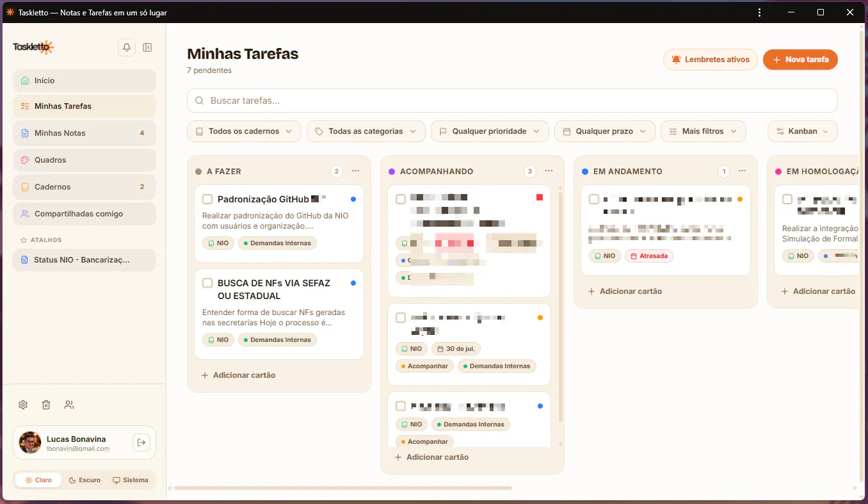Screen dimensions: 868x504
Task: Add a card to EM ANDAMENTO column
Action: pos(625,291)
